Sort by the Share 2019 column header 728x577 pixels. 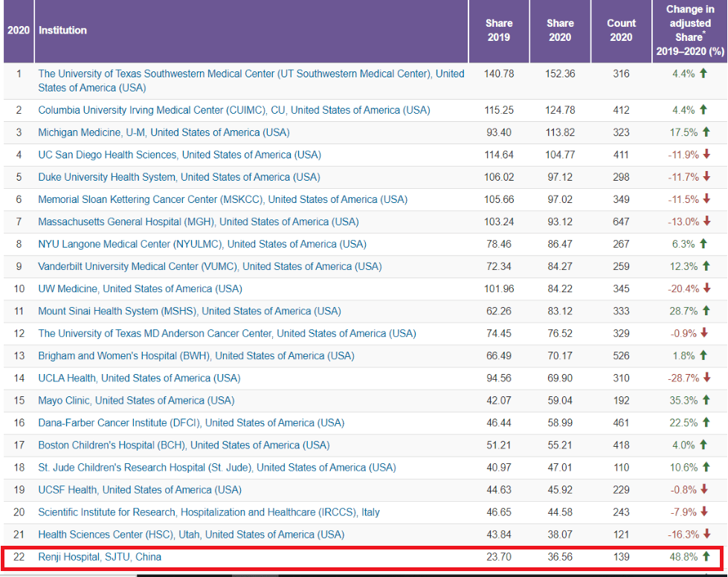pyautogui.click(x=498, y=30)
